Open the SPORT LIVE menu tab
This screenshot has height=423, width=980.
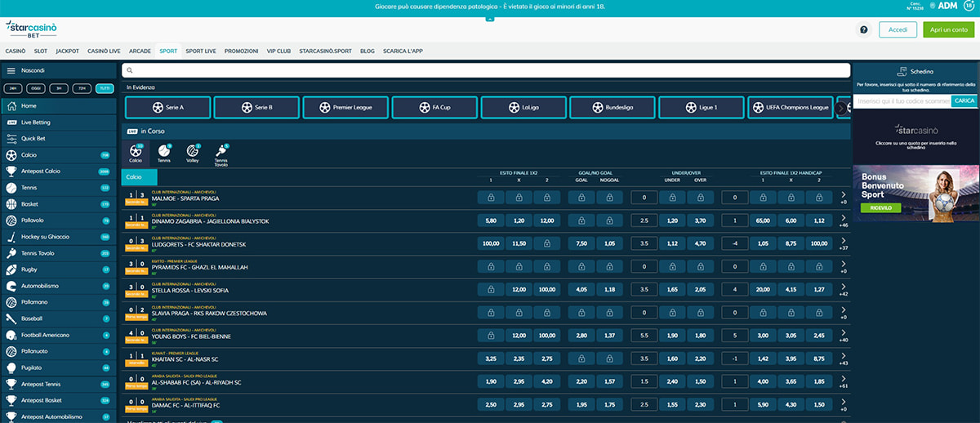[x=201, y=51]
